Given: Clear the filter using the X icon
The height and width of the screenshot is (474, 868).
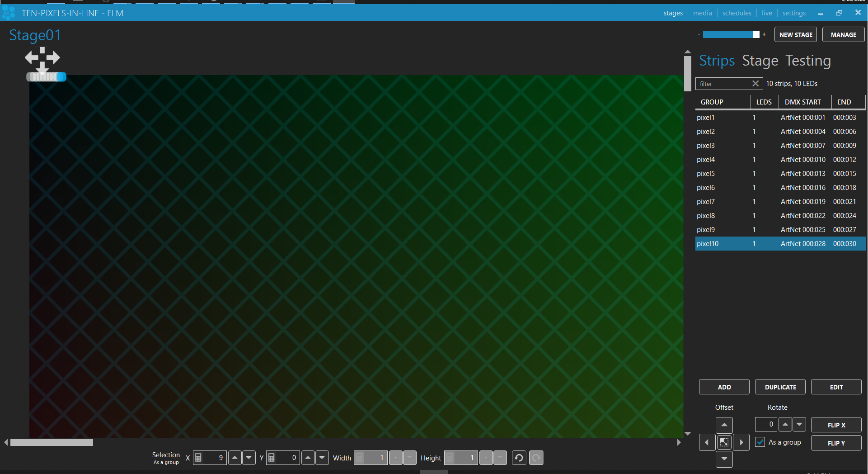Looking at the screenshot, I should pyautogui.click(x=755, y=84).
